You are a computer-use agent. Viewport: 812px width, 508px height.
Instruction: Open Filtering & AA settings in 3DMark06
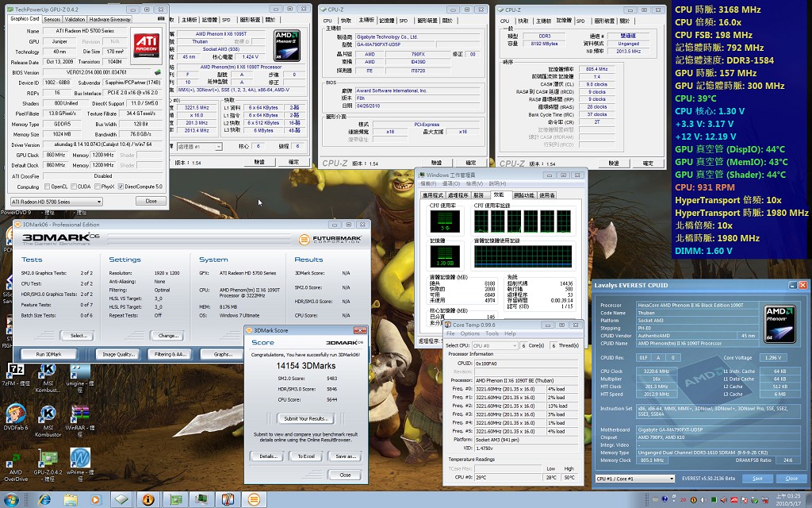(170, 354)
